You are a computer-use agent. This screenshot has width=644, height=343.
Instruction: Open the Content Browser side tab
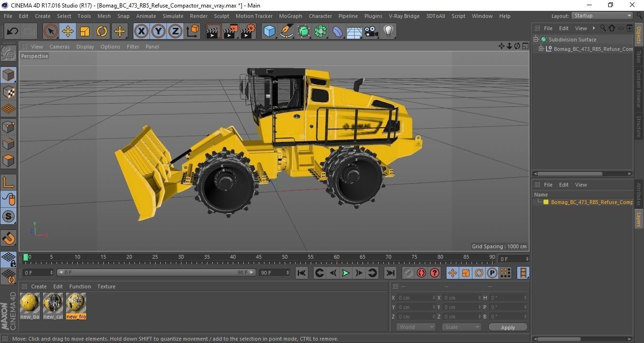(x=639, y=89)
